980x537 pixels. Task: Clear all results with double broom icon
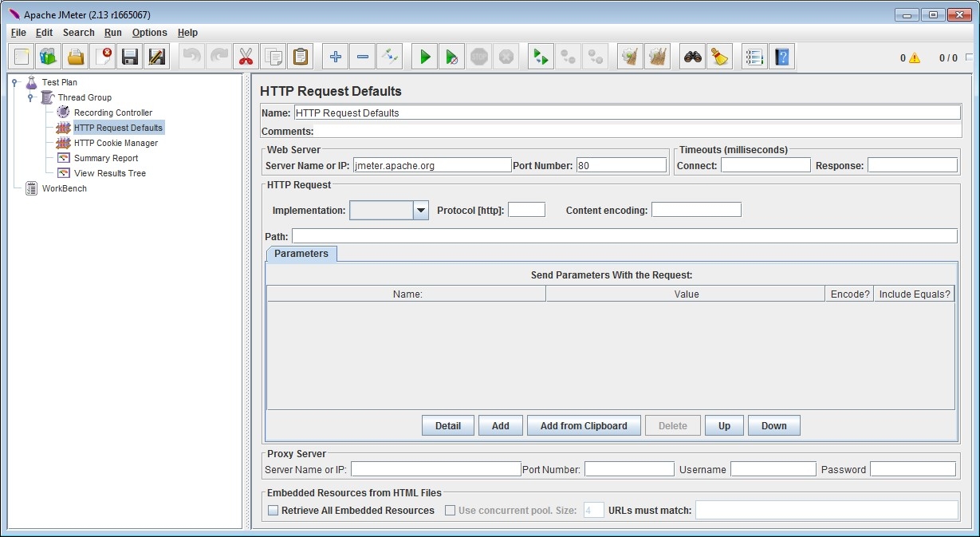pos(657,57)
